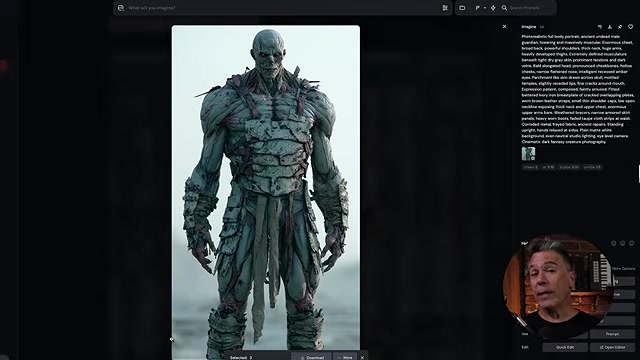
Task: Open the More menu in selection bar
Action: [345, 357]
